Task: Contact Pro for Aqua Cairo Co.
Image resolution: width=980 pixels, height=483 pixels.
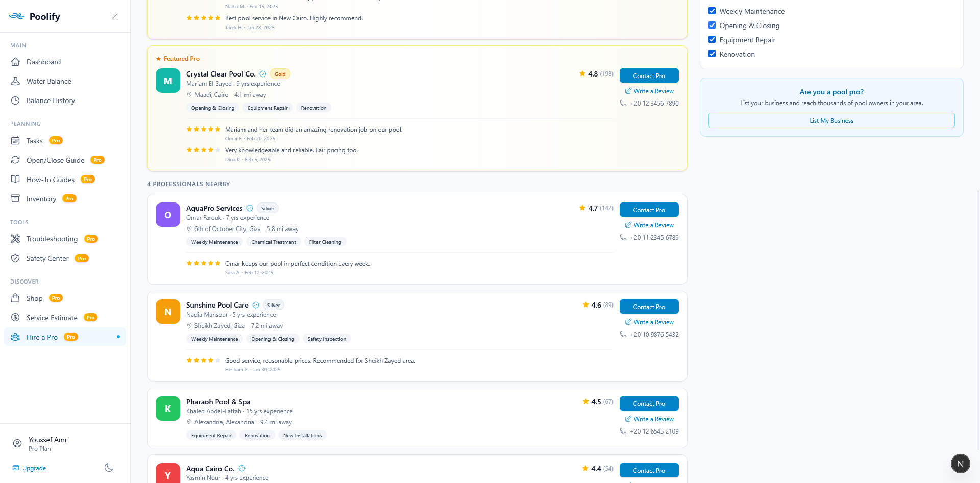Action: pyautogui.click(x=649, y=470)
